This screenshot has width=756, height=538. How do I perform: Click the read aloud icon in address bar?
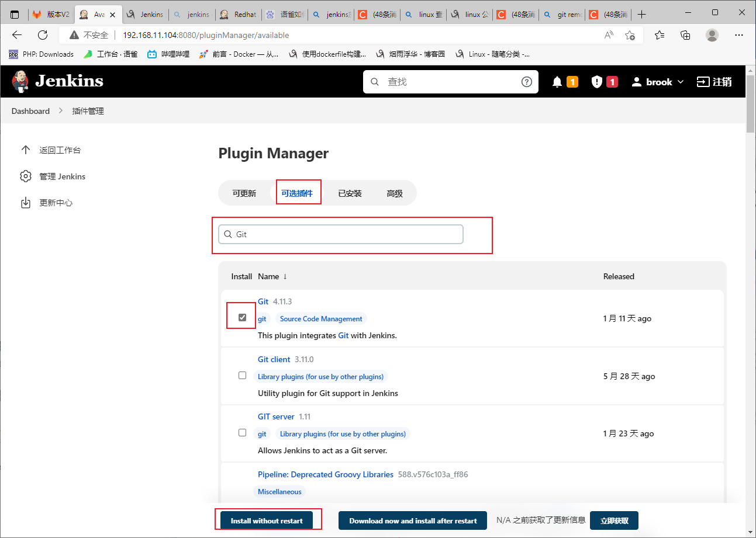(609, 35)
